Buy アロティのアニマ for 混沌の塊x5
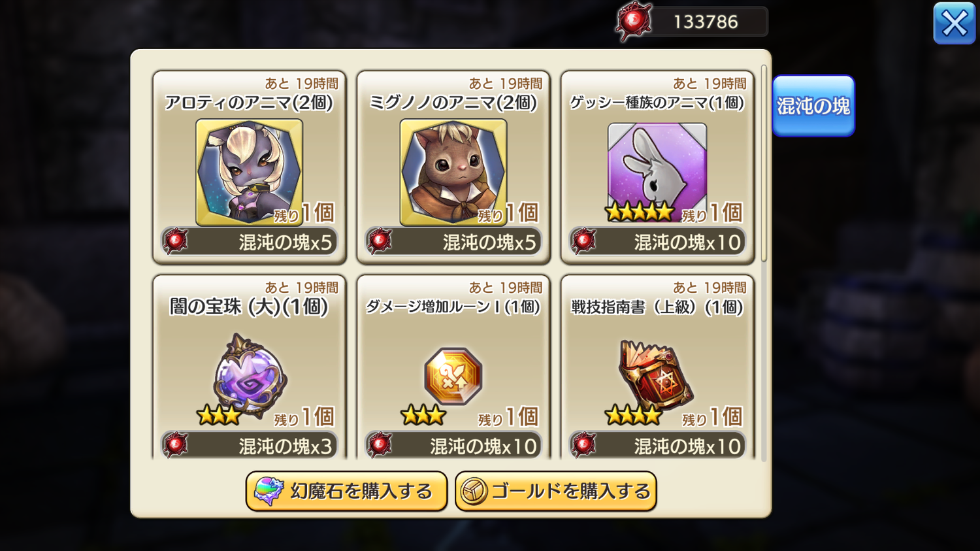 tap(250, 242)
